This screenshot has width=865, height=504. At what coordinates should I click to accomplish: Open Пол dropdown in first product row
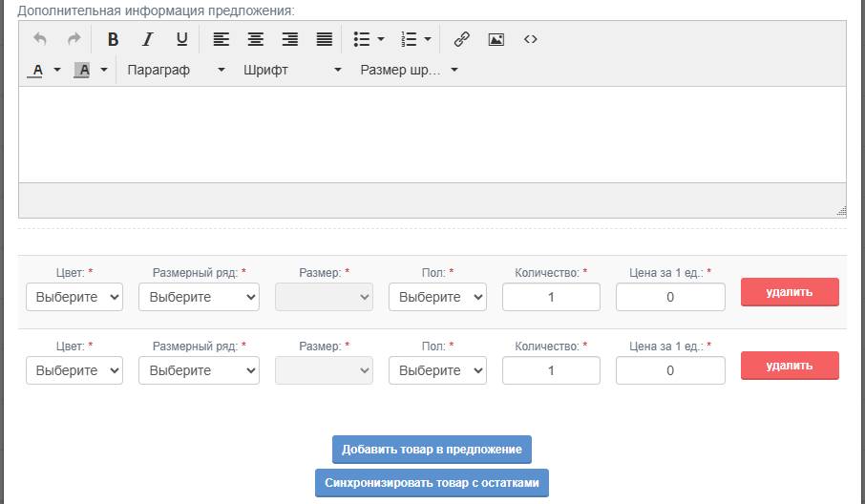(437, 297)
